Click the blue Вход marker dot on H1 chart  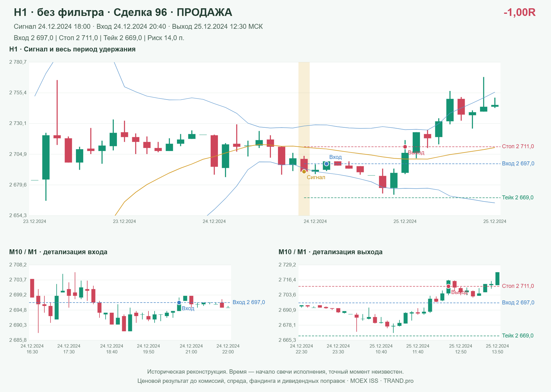click(x=327, y=164)
